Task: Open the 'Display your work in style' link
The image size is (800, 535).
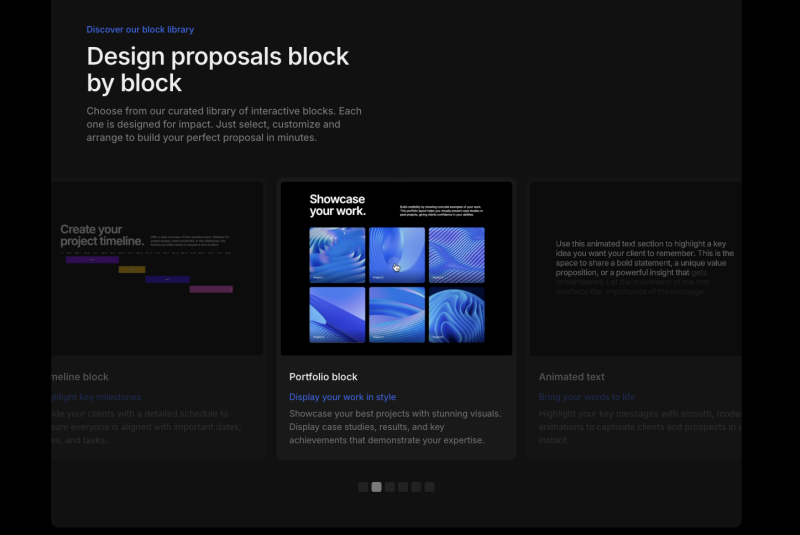Action: (342, 397)
